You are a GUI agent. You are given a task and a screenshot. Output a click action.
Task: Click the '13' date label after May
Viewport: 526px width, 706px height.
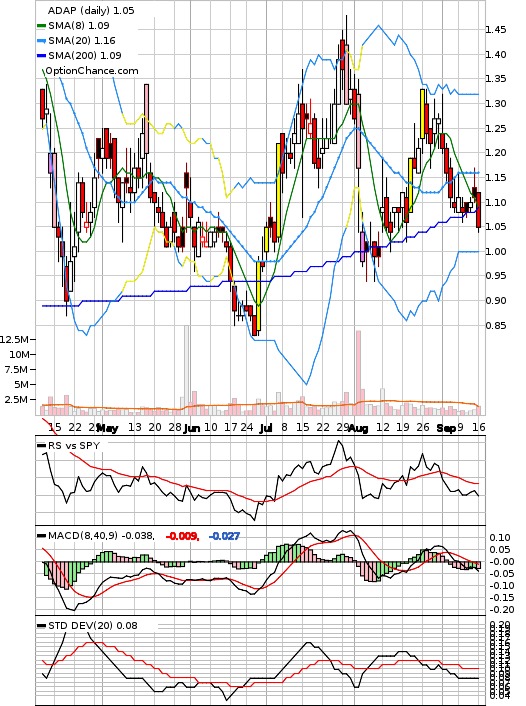coord(135,427)
